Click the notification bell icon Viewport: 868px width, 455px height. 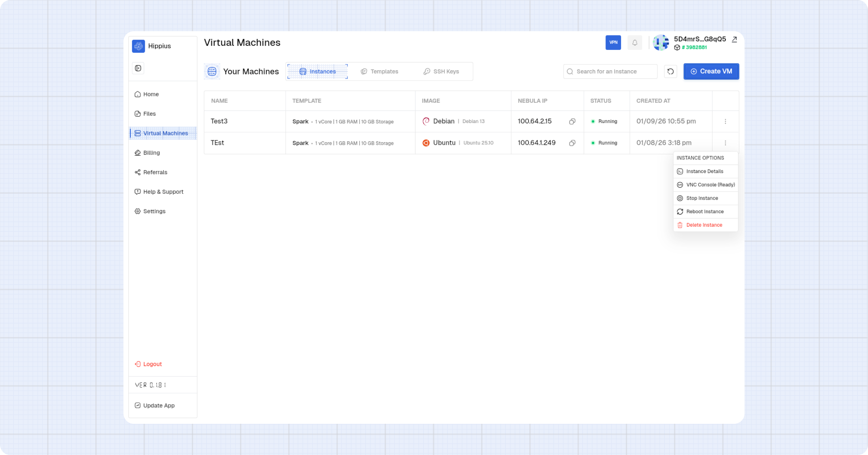635,42
